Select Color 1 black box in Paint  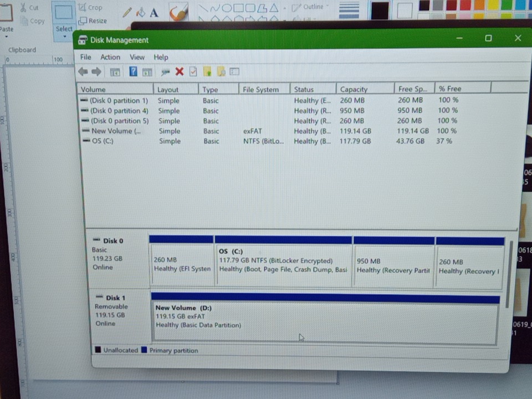tap(380, 10)
